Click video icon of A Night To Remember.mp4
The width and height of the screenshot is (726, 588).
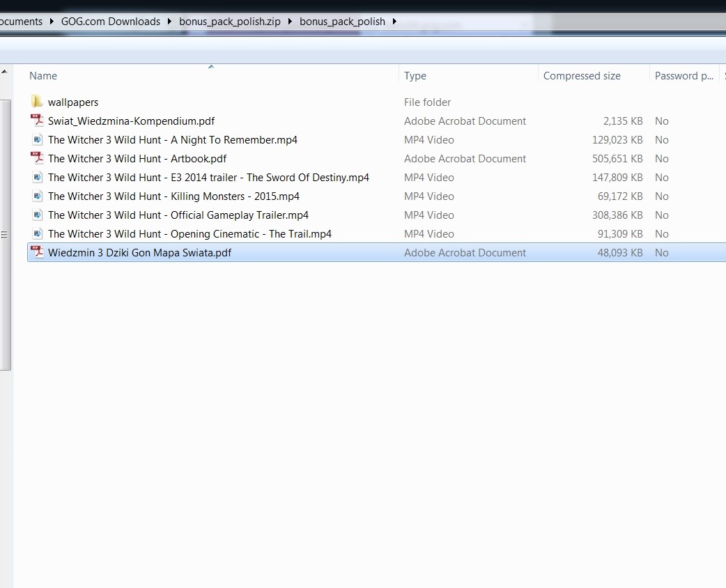pos(37,139)
